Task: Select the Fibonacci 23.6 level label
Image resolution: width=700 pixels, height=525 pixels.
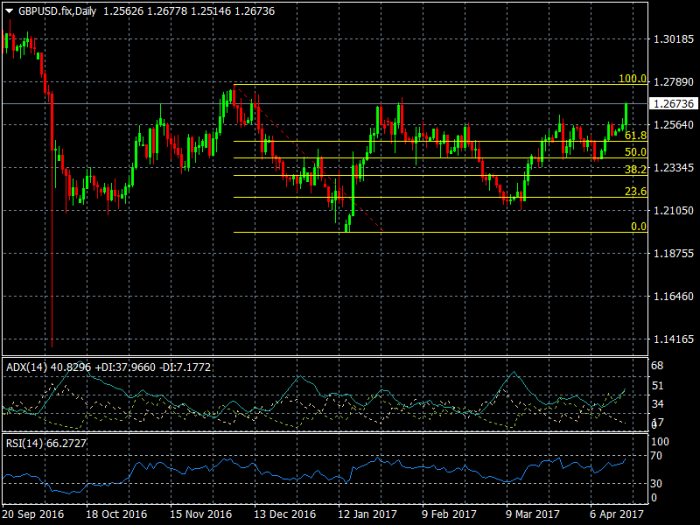Action: click(635, 192)
